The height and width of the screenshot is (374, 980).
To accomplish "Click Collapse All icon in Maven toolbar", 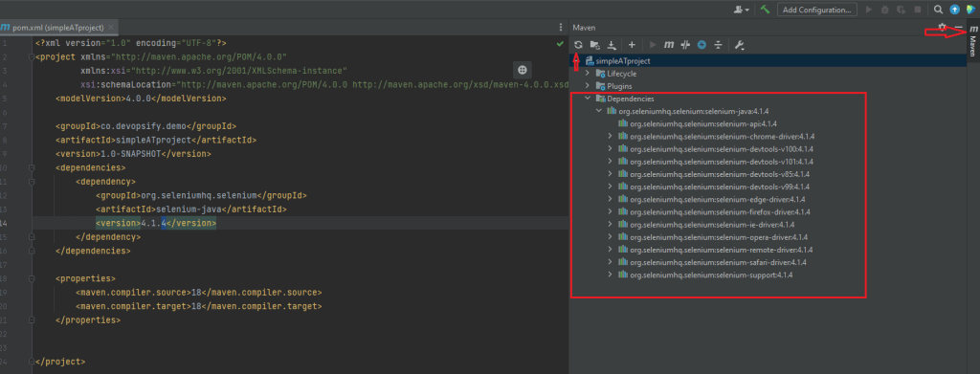I will pyautogui.click(x=718, y=44).
